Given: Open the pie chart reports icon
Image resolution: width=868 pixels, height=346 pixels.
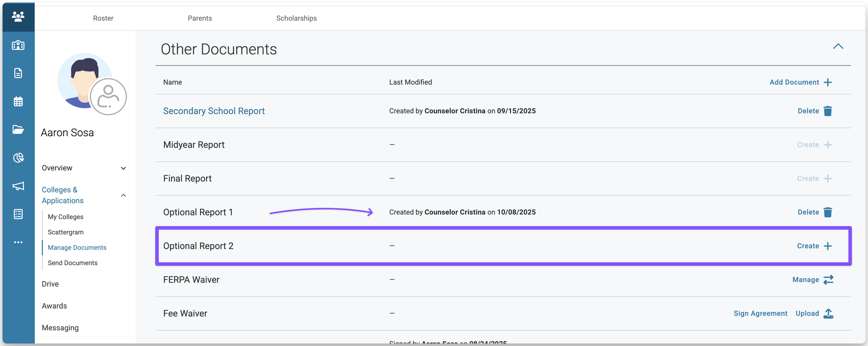Looking at the screenshot, I should pos(18,158).
